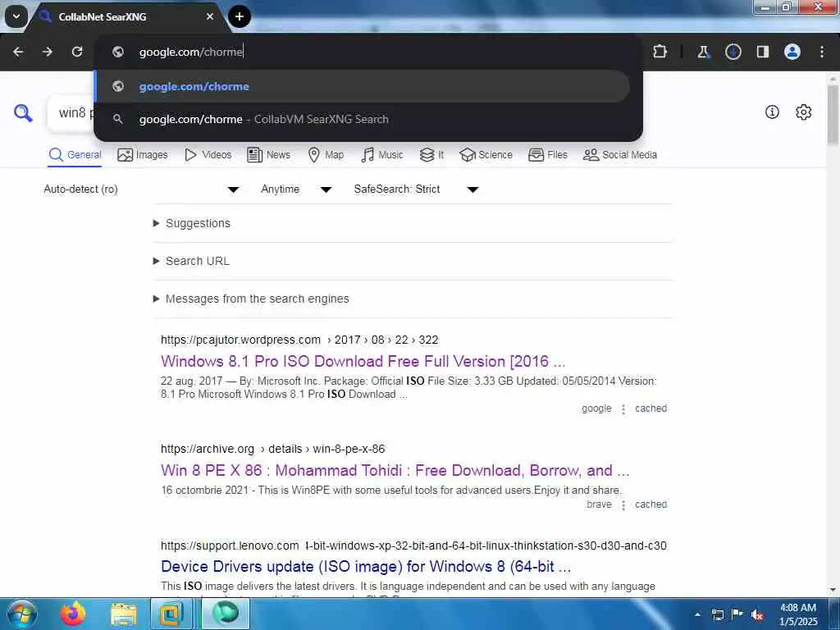Open the yellow-blue taskbar application icon
The image size is (840, 630).
(171, 614)
